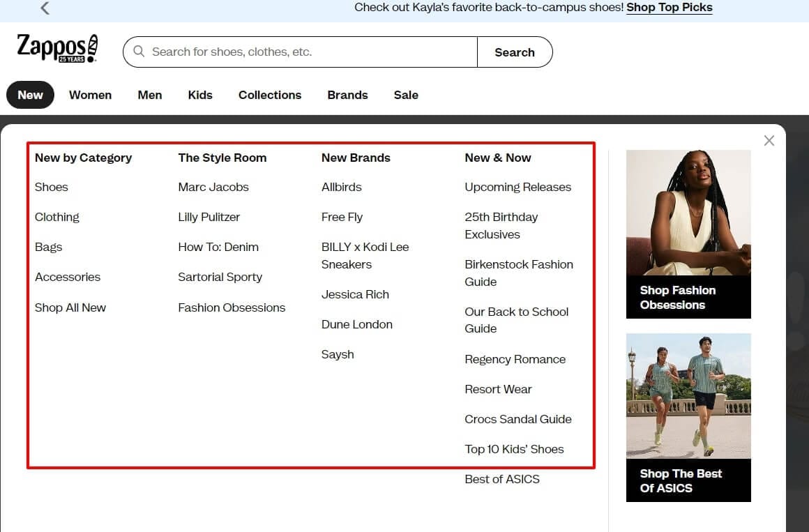Expand the Kids navigation menu

[x=200, y=96]
